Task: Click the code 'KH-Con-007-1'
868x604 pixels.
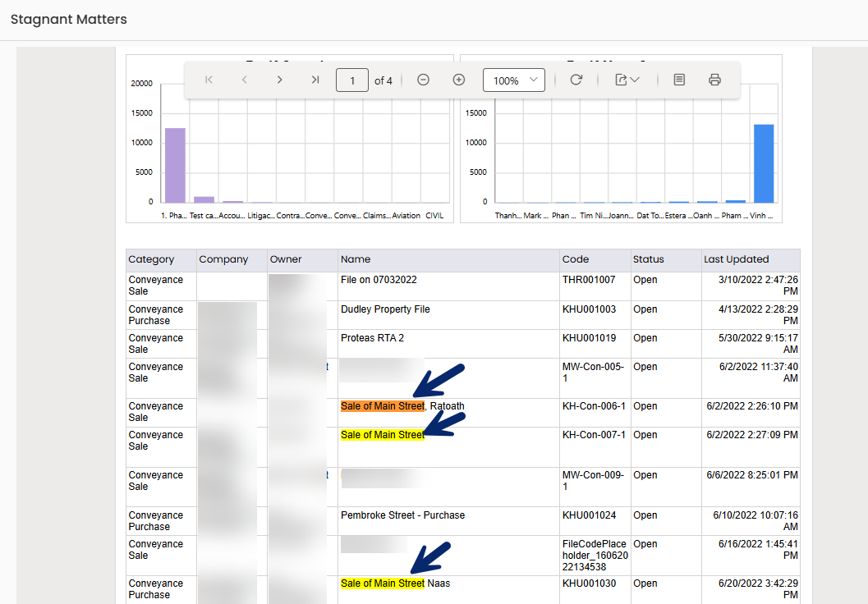Action: tap(594, 435)
